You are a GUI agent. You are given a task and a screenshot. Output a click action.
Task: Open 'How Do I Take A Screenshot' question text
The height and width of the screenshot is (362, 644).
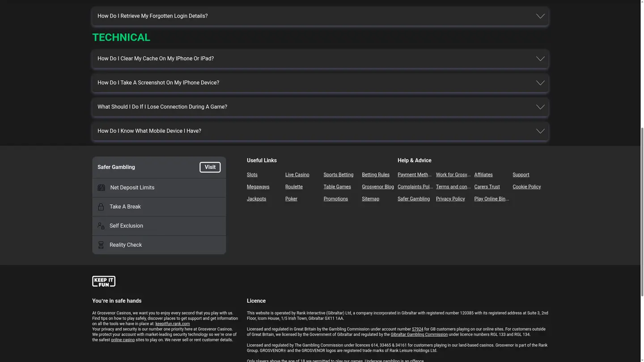point(158,83)
